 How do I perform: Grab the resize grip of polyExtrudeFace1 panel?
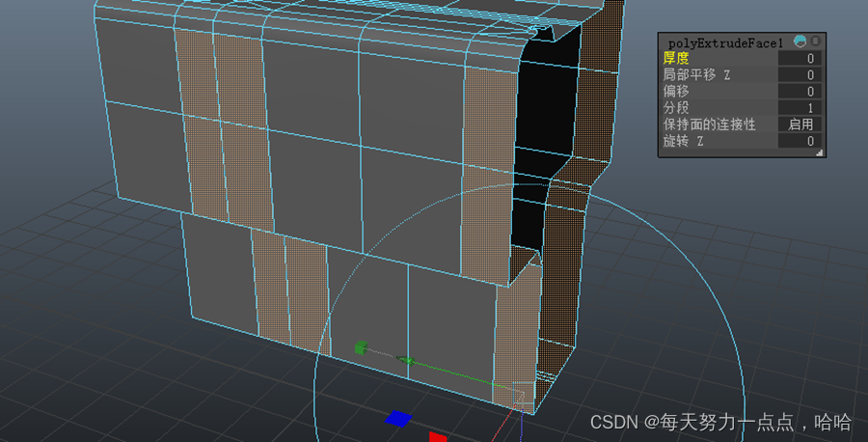[819, 152]
